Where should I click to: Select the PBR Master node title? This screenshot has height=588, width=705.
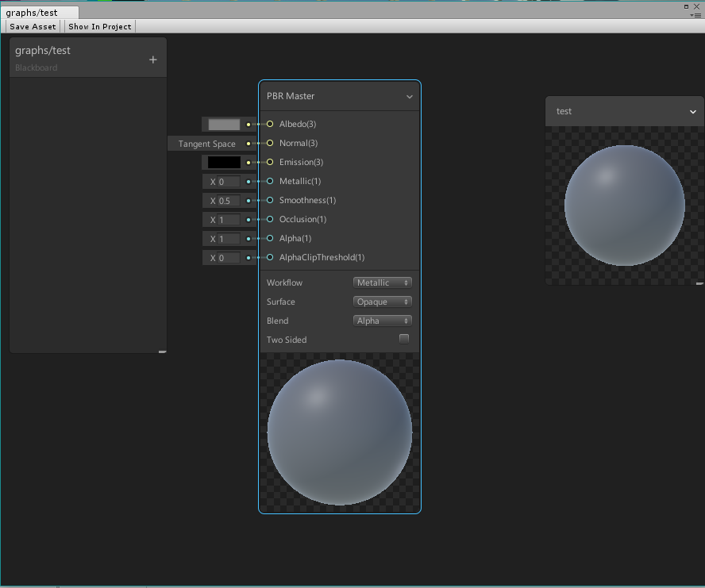pyautogui.click(x=291, y=96)
